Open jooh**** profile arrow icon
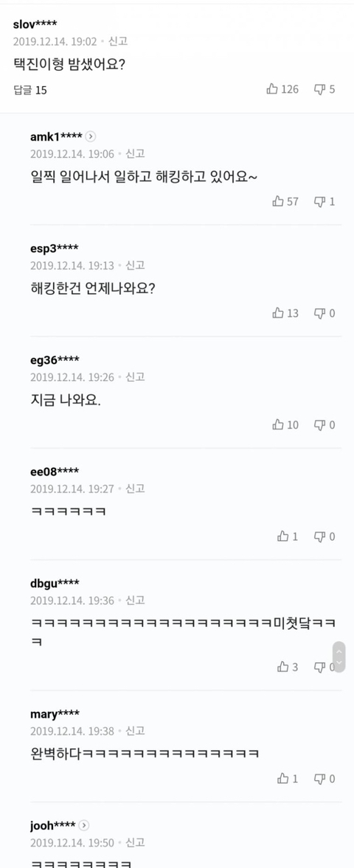The width and height of the screenshot is (354, 868). tap(83, 825)
